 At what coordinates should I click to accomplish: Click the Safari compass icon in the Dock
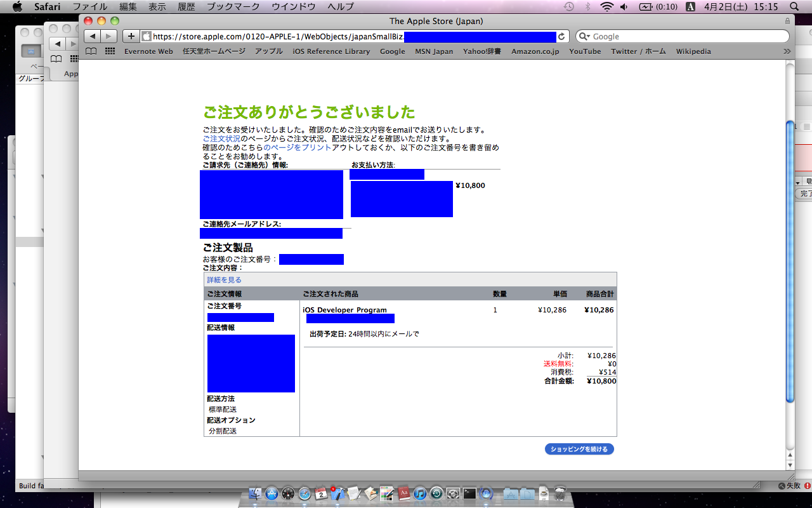[305, 493]
